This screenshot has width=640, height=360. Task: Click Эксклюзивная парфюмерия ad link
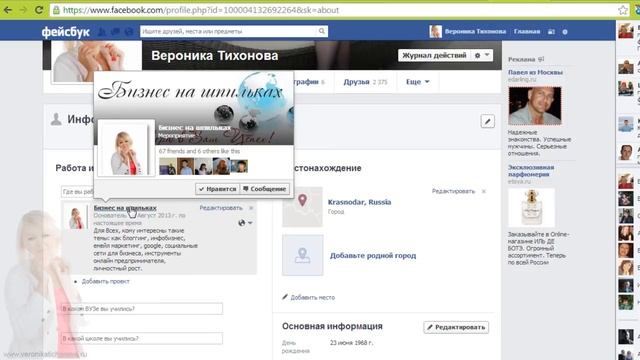[531, 171]
